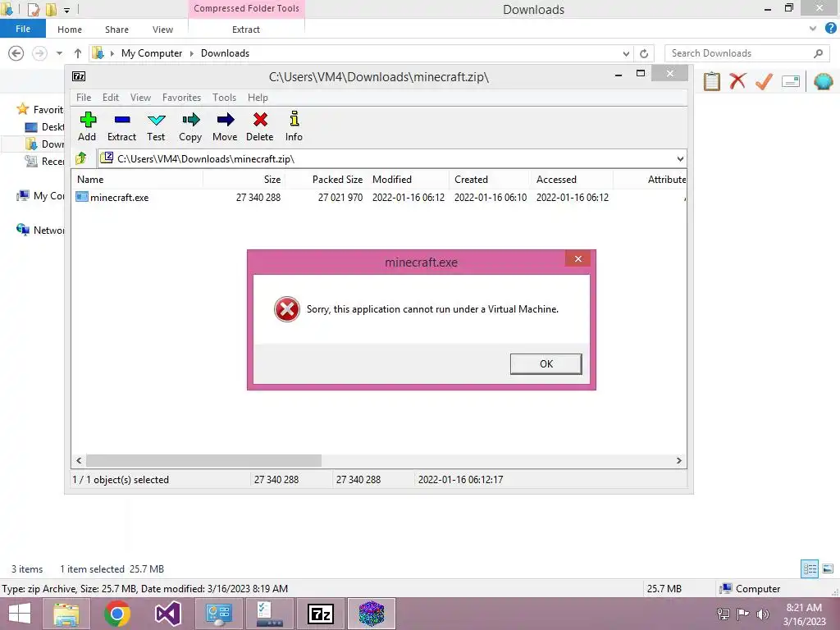
Task: Click the blue globe icon in Explorer
Action: pos(824,81)
